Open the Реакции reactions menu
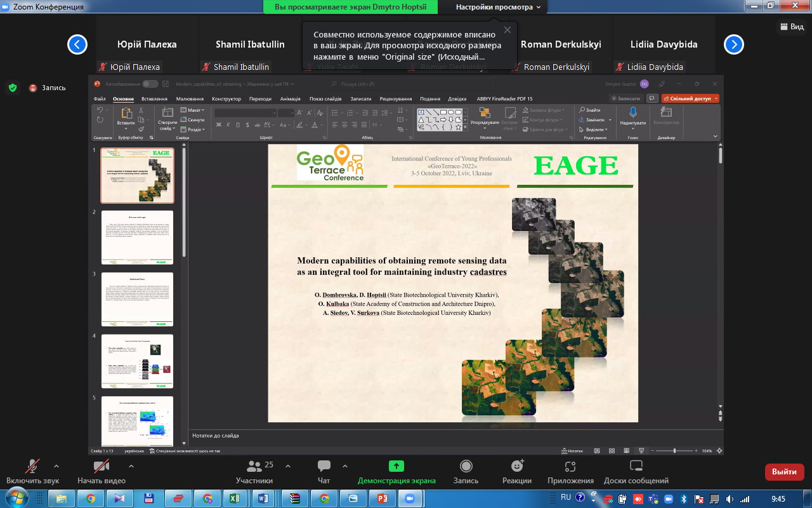The image size is (812, 508). pos(517,473)
